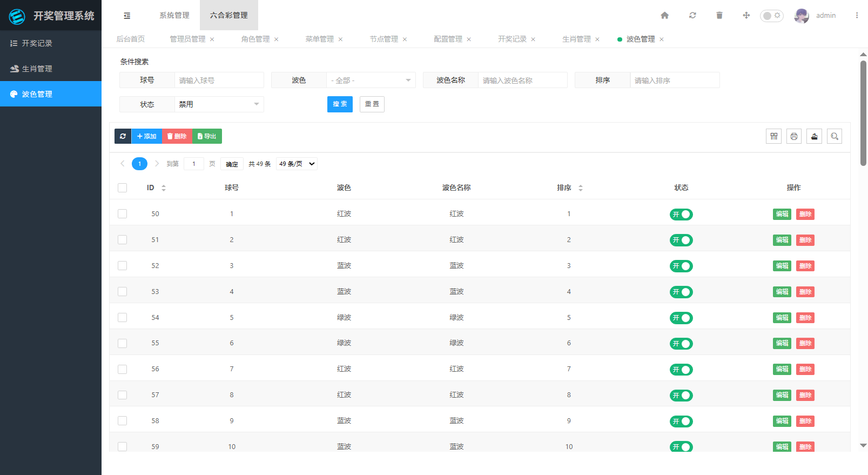Focus the 波色名称 input field
This screenshot has width=868, height=475.
pyautogui.click(x=523, y=80)
